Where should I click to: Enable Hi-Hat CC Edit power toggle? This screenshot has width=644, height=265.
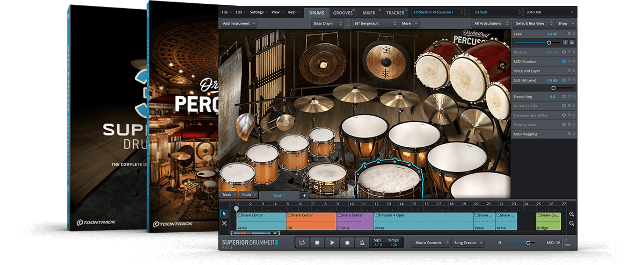coord(563,106)
